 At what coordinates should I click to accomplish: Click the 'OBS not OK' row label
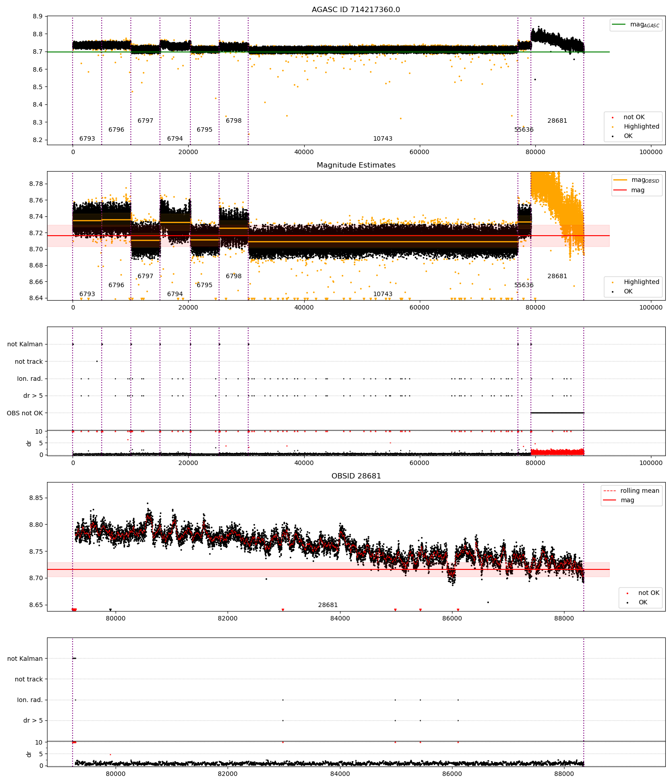point(25,413)
